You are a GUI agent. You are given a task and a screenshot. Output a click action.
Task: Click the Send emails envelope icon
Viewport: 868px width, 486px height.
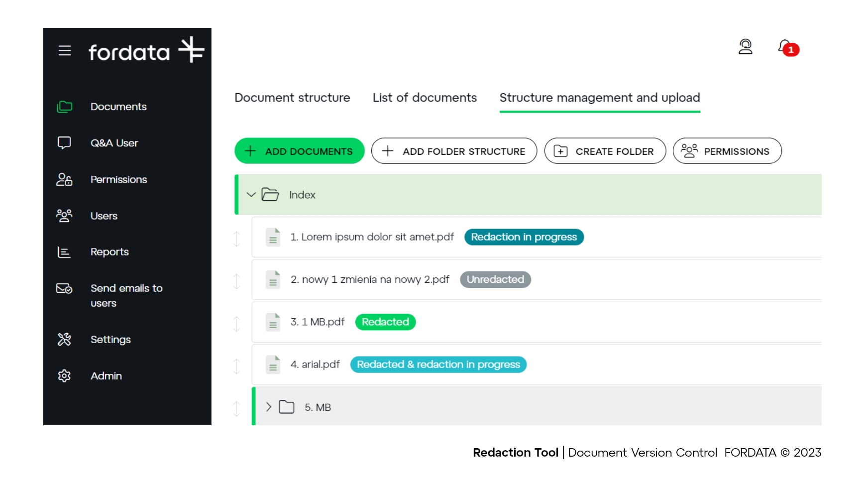(x=64, y=288)
